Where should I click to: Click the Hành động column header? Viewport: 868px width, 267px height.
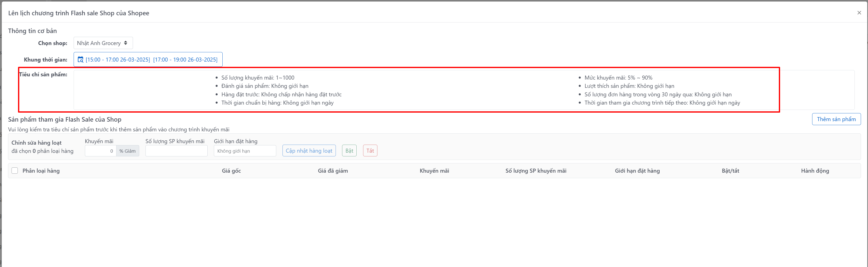[x=815, y=171]
